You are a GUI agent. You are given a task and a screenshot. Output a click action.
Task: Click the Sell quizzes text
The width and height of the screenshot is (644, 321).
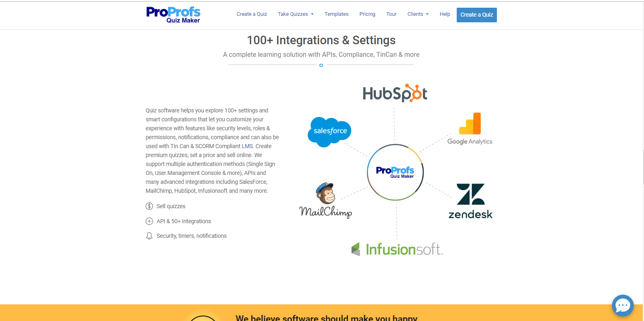[x=171, y=206]
